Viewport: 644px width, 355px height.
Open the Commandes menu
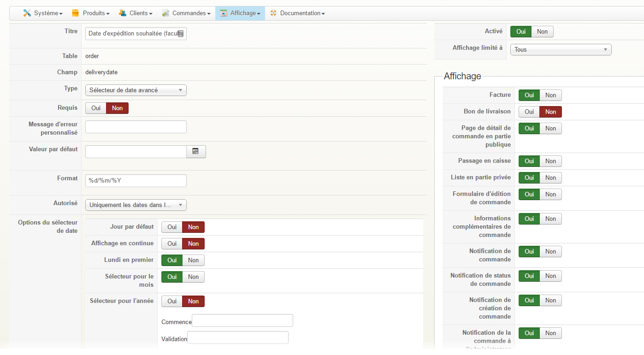pos(186,13)
